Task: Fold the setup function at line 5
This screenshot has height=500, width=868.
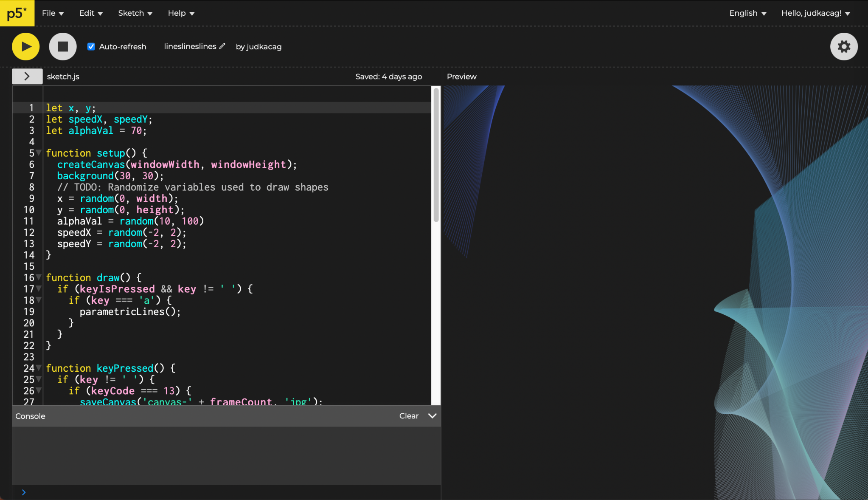Action: [x=39, y=153]
